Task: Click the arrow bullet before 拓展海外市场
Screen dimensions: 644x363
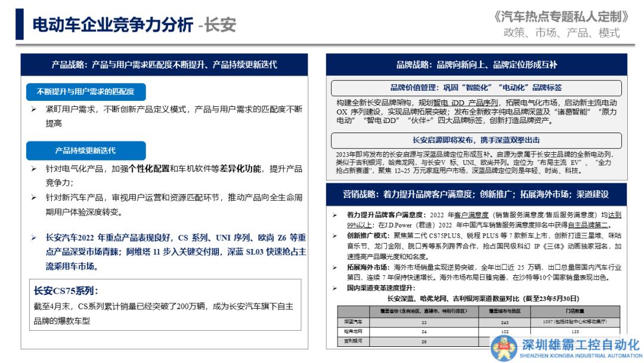Action: pyautogui.click(x=335, y=267)
